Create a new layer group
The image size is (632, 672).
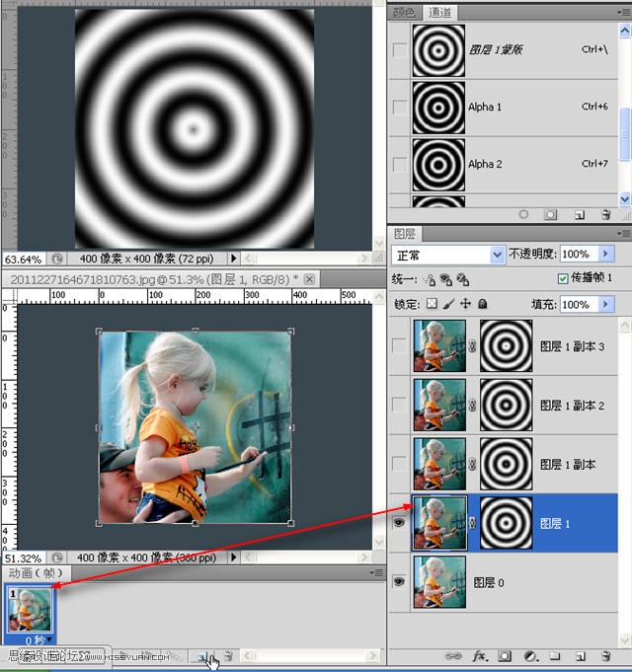[555, 656]
